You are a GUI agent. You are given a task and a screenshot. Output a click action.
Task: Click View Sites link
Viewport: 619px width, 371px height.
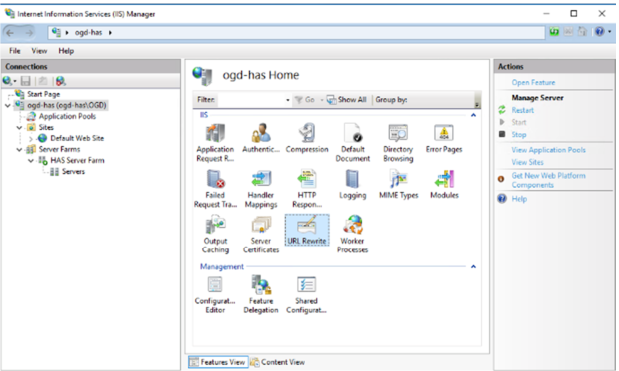click(x=527, y=162)
